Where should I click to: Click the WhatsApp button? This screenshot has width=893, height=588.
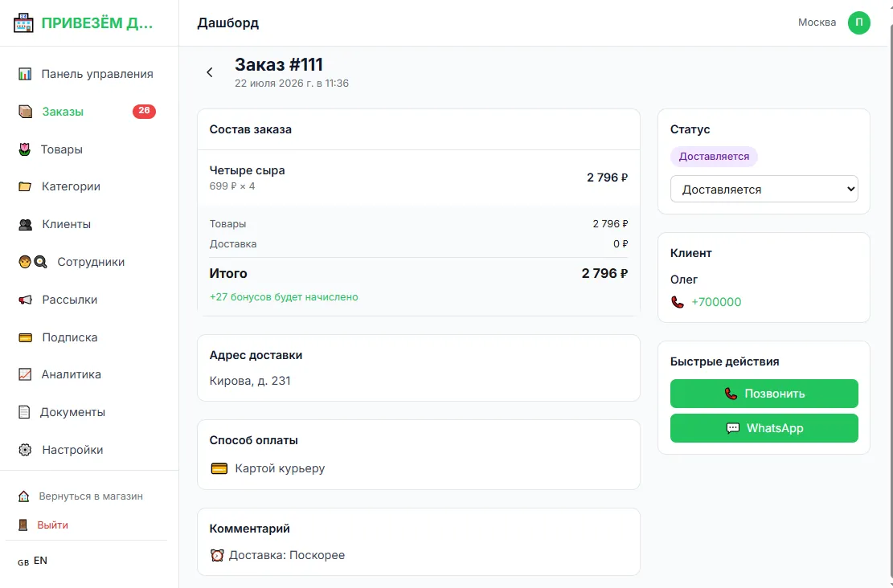764,428
